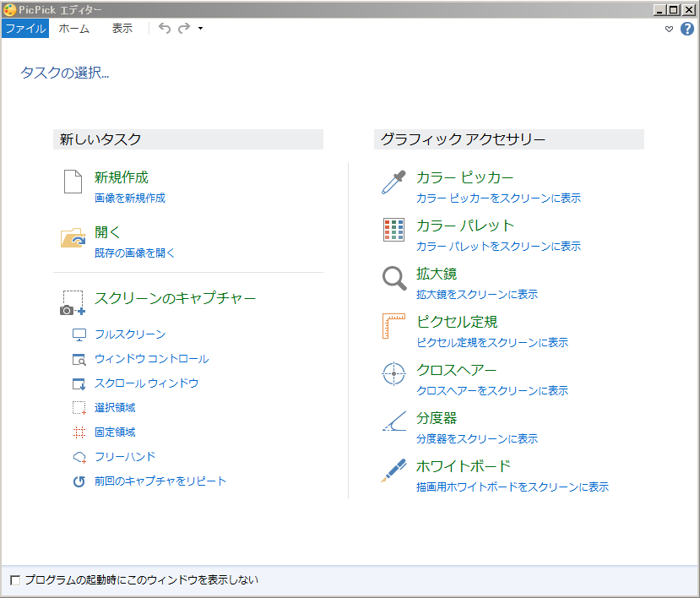This screenshot has height=598, width=700.
Task: Open ピクセル定規 heading link
Action: [457, 322]
